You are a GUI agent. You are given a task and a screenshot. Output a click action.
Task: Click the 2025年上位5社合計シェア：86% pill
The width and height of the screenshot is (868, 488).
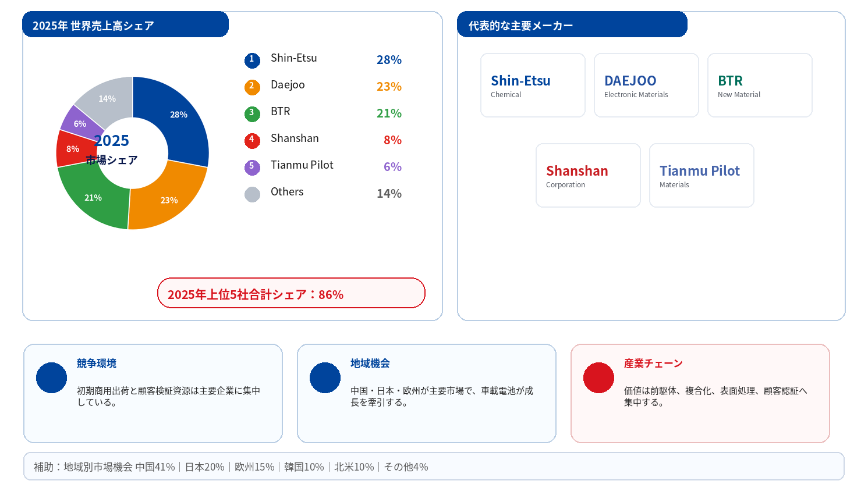coord(291,293)
